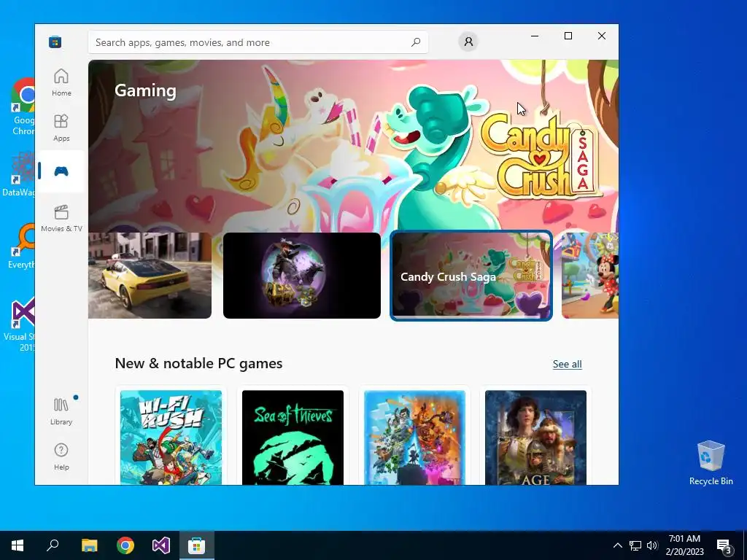Select the Minnie Mouse game carousel thumbnail

pos(590,275)
